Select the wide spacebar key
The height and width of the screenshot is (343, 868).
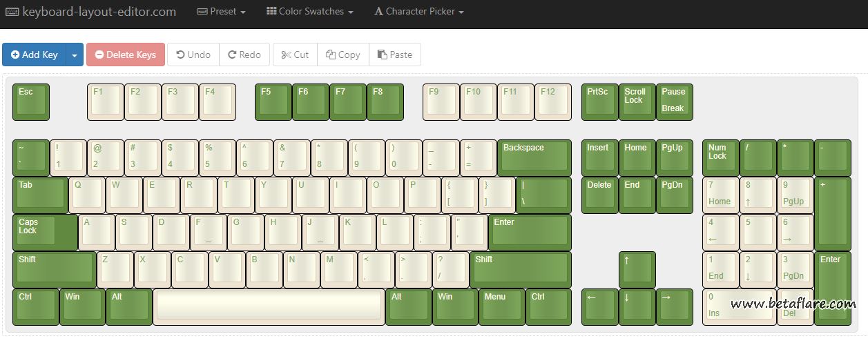(268, 306)
